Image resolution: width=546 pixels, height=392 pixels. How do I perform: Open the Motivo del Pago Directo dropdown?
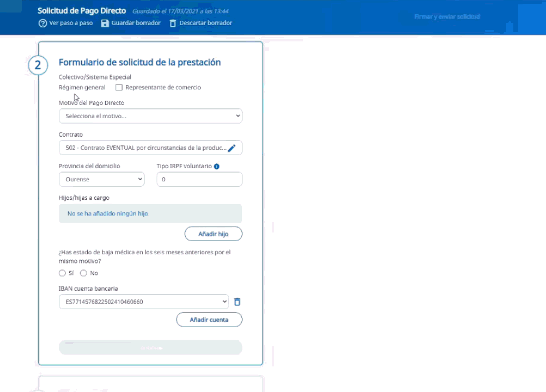tap(150, 116)
